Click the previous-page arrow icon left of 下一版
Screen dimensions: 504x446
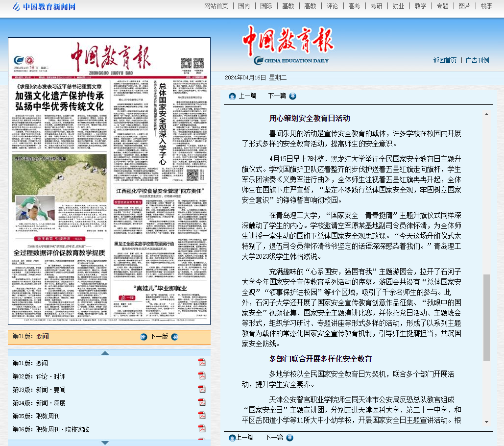pyautogui.click(x=144, y=337)
